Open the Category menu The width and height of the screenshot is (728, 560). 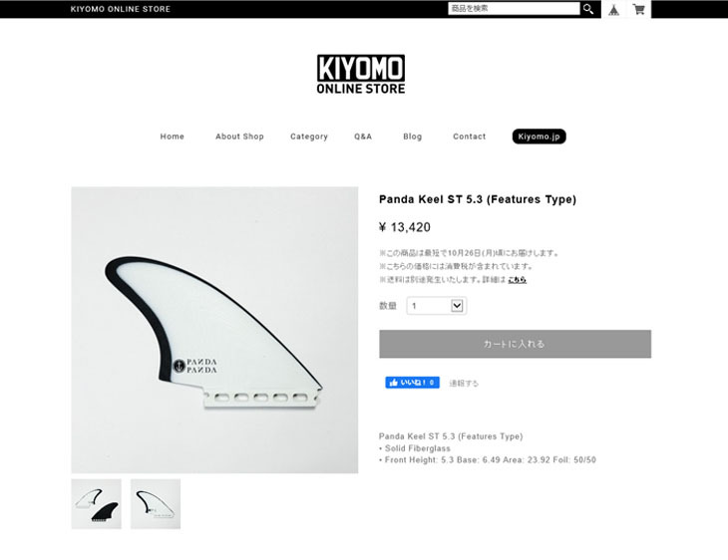(309, 137)
